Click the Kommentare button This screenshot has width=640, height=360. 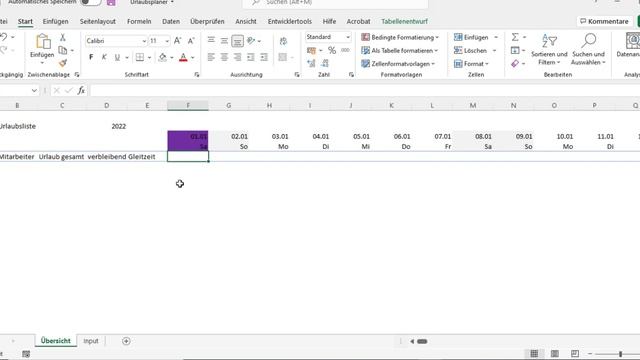[604, 21]
